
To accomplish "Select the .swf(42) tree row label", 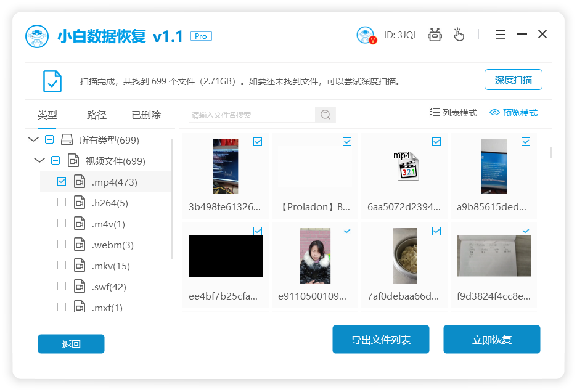I will pyautogui.click(x=109, y=287).
